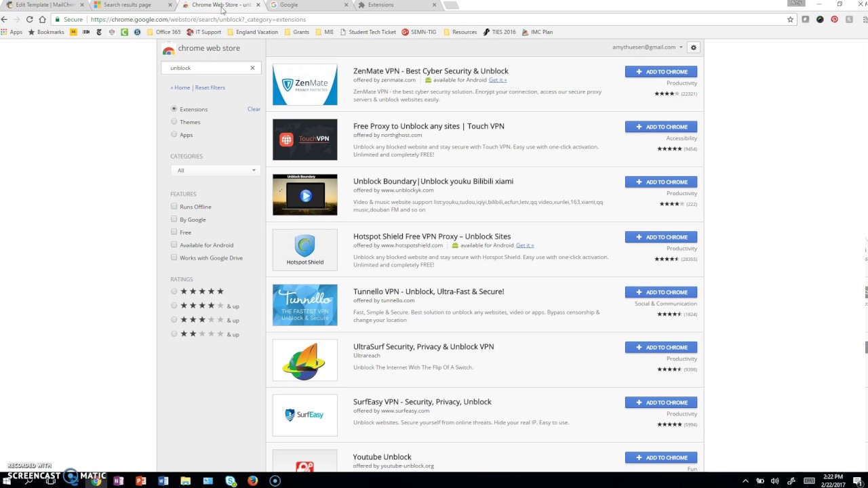
Task: Open Skype from the taskbar
Action: [231, 481]
